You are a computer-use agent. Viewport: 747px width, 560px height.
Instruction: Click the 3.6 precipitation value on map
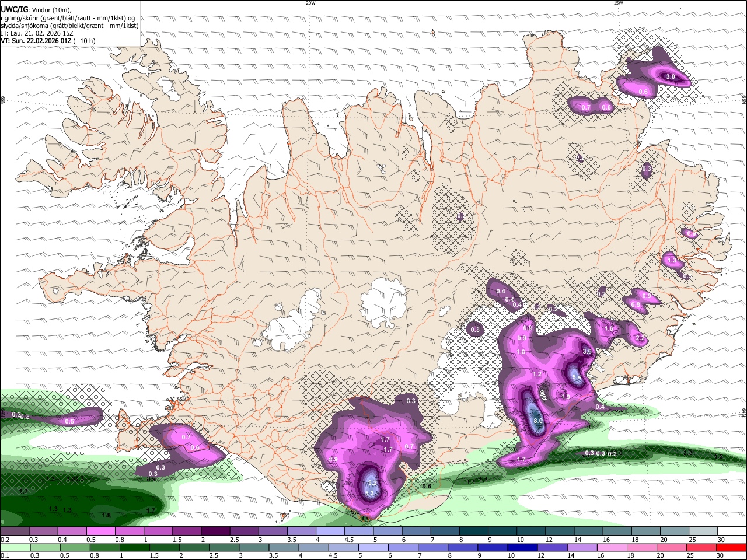click(x=587, y=352)
